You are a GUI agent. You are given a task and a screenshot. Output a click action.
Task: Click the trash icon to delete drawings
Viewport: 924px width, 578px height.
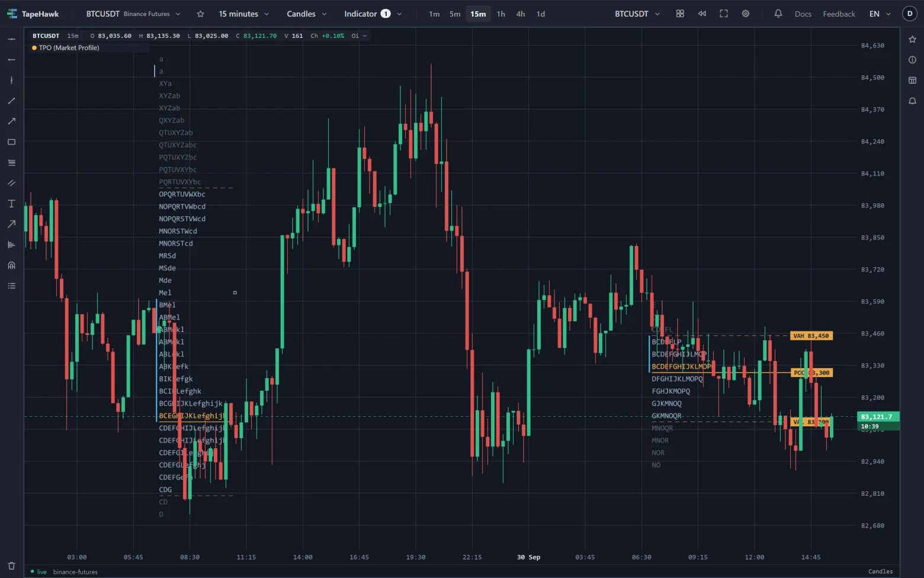coord(11,566)
